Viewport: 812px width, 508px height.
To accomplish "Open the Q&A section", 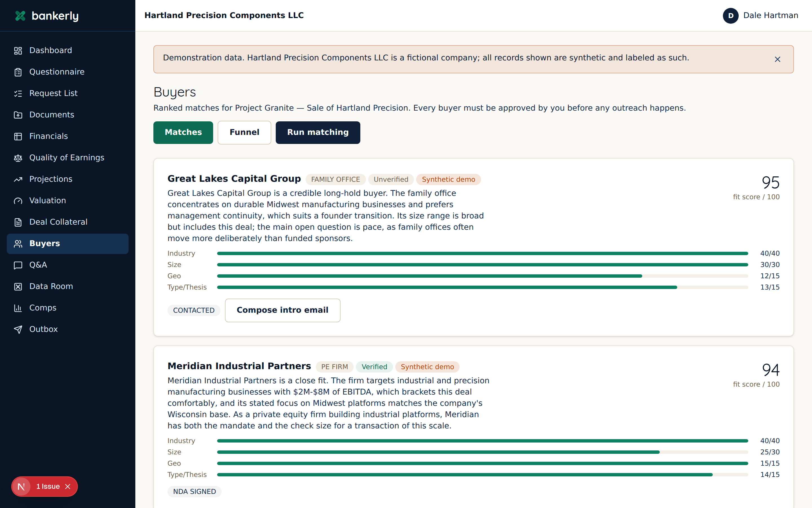I will coord(67,265).
